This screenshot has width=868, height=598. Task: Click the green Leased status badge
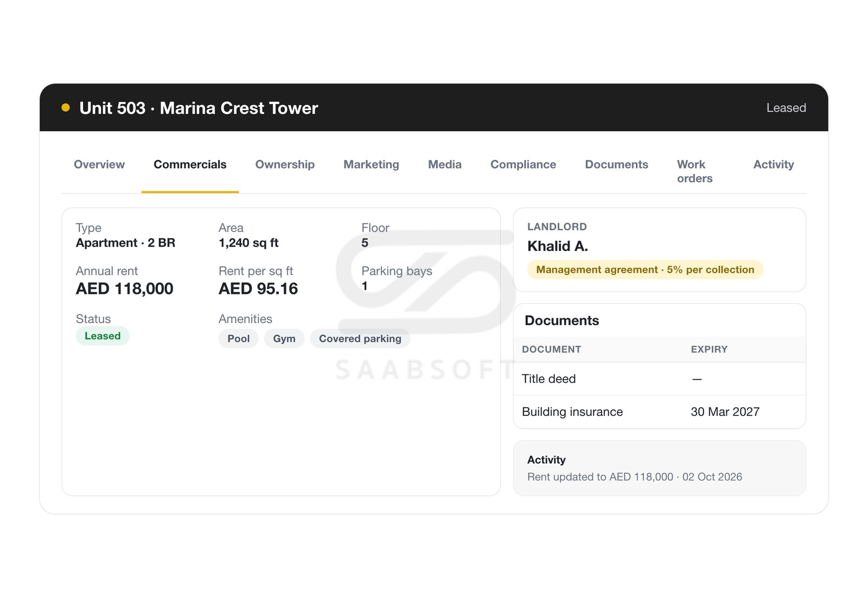click(x=103, y=336)
